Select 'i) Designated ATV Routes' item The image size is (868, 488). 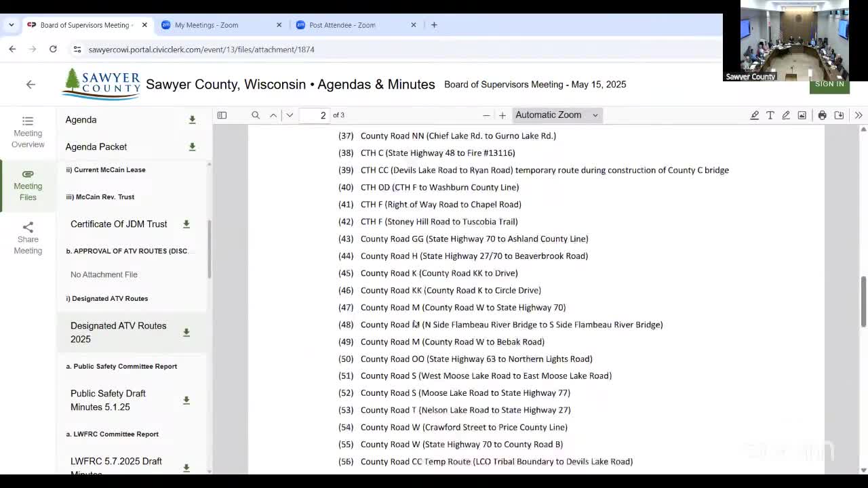tap(107, 298)
